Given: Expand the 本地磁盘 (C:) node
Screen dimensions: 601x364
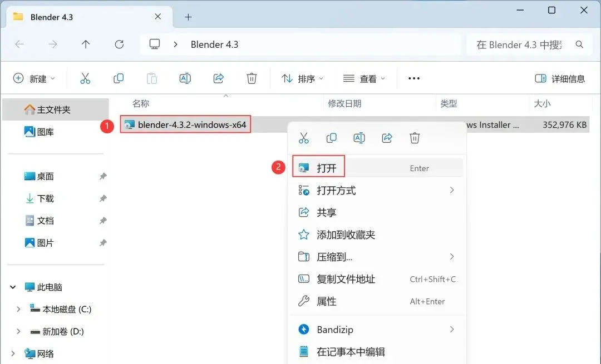Looking at the screenshot, I should 18,310.
